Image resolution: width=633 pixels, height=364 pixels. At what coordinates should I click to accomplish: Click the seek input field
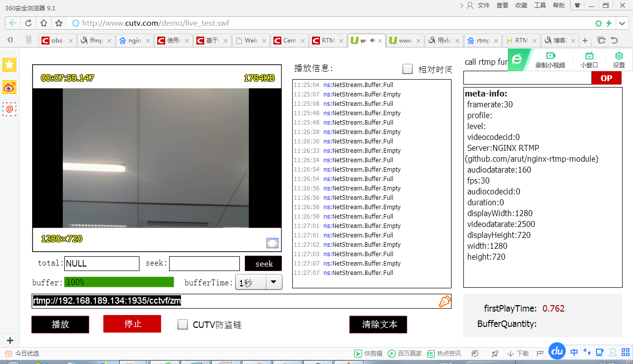(204, 264)
